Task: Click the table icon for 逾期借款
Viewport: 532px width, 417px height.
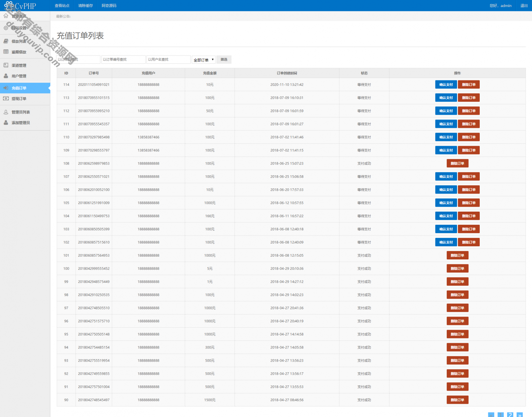Action: click(6, 52)
